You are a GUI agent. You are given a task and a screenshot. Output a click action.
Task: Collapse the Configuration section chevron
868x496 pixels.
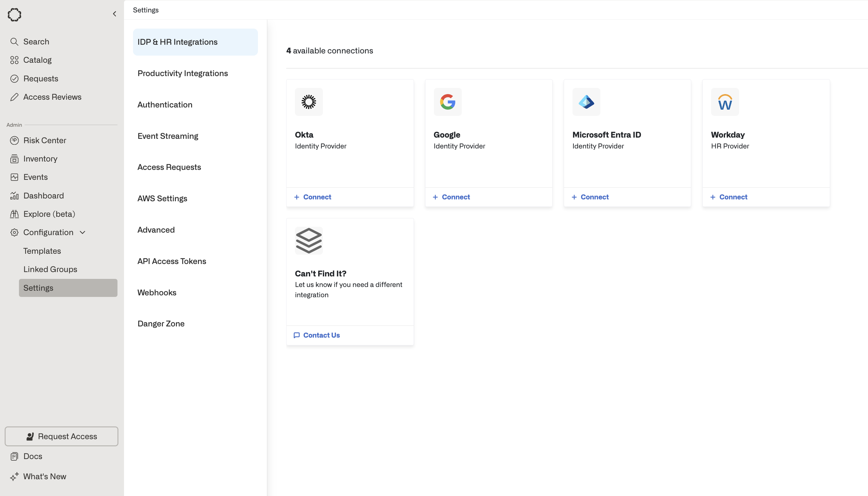tap(82, 232)
